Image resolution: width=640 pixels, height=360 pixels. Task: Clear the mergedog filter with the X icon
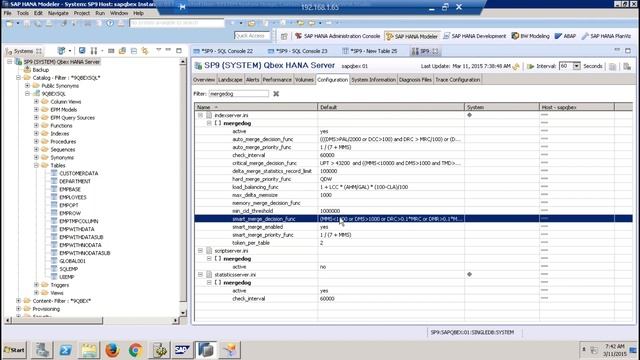276,94
